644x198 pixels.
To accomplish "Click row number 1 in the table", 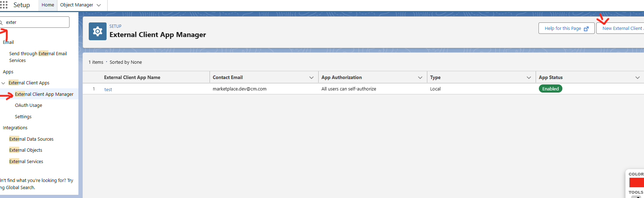I will (x=94, y=89).
